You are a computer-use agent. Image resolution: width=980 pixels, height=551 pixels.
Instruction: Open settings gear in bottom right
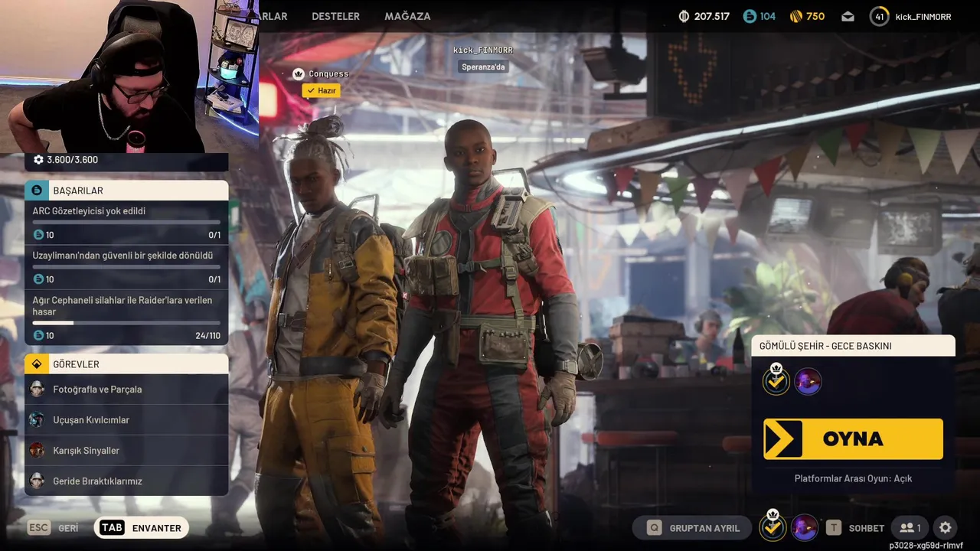(946, 528)
